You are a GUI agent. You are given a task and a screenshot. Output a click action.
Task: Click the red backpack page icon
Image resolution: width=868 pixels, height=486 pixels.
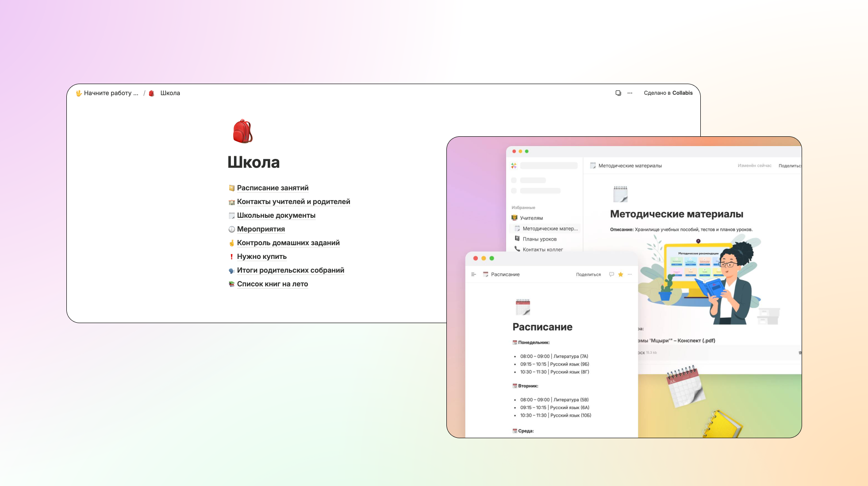pyautogui.click(x=242, y=131)
